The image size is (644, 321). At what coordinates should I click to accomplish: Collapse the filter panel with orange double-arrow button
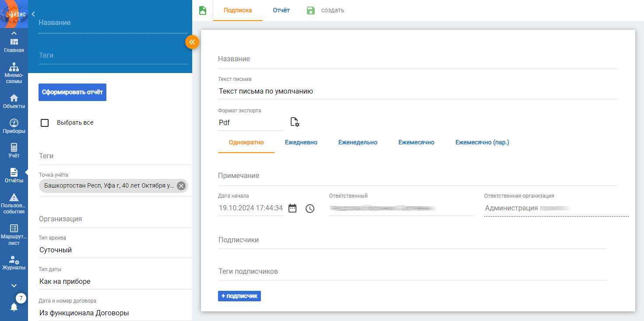click(192, 42)
